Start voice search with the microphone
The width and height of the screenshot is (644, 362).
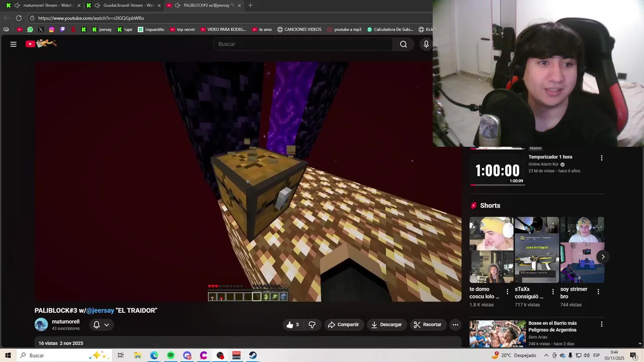[x=426, y=44]
